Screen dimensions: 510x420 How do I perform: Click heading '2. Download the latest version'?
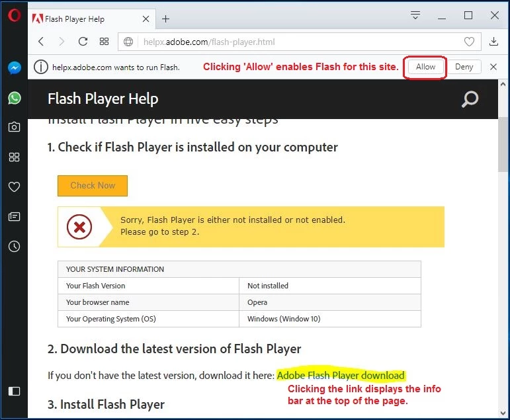tap(175, 349)
